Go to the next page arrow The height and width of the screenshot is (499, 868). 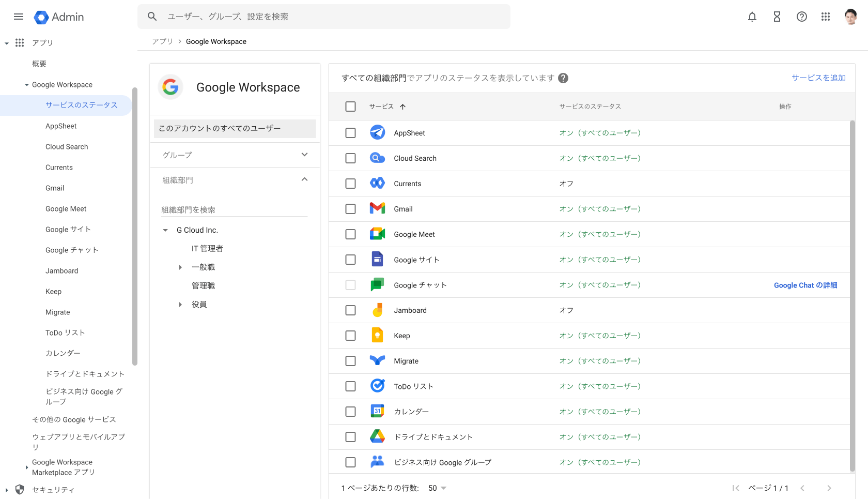coord(829,488)
